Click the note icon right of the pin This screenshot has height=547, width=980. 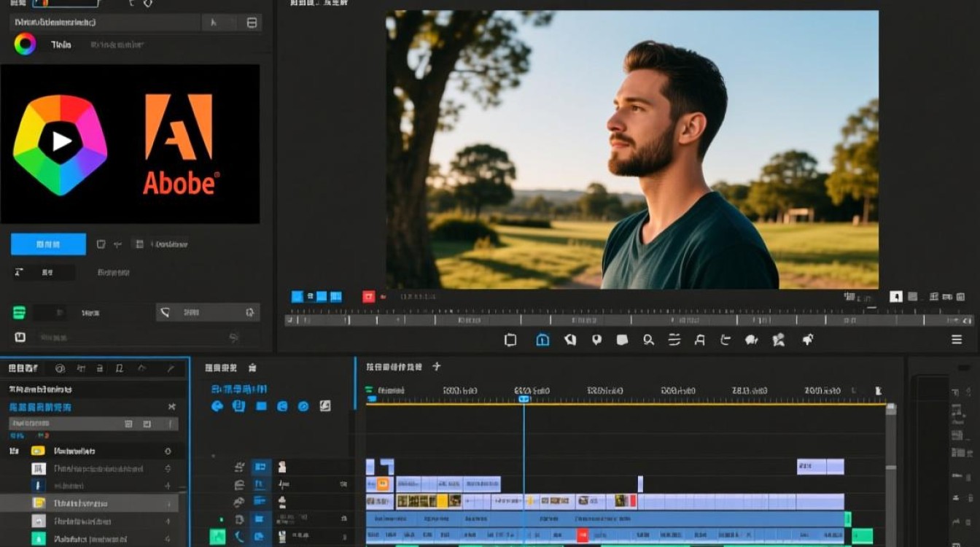point(622,340)
